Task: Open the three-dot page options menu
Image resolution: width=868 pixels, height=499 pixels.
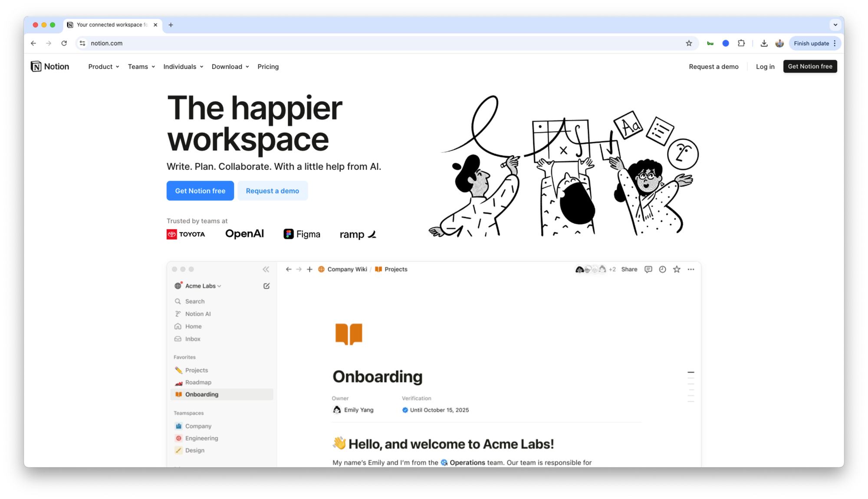Action: coord(691,269)
